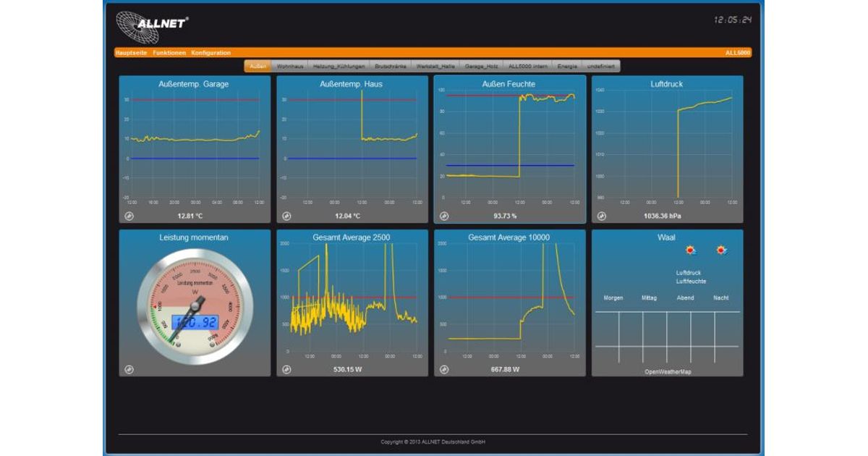Click the ALLNET logo
The image size is (868, 456).
point(153,26)
